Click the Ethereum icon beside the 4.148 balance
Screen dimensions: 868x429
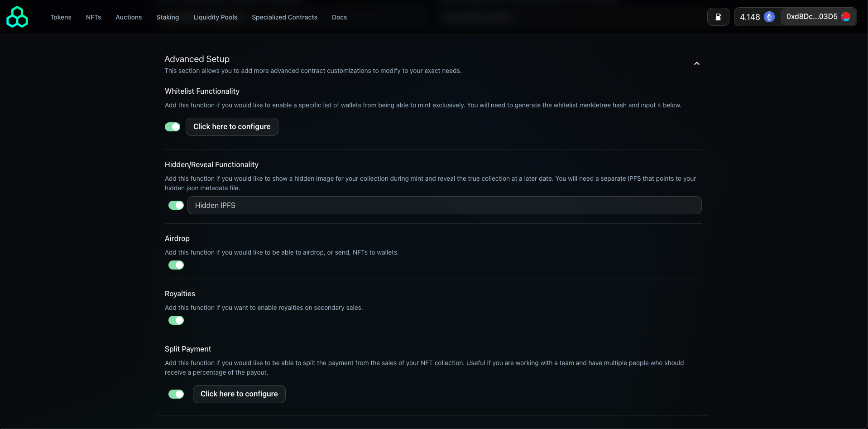pyautogui.click(x=769, y=17)
